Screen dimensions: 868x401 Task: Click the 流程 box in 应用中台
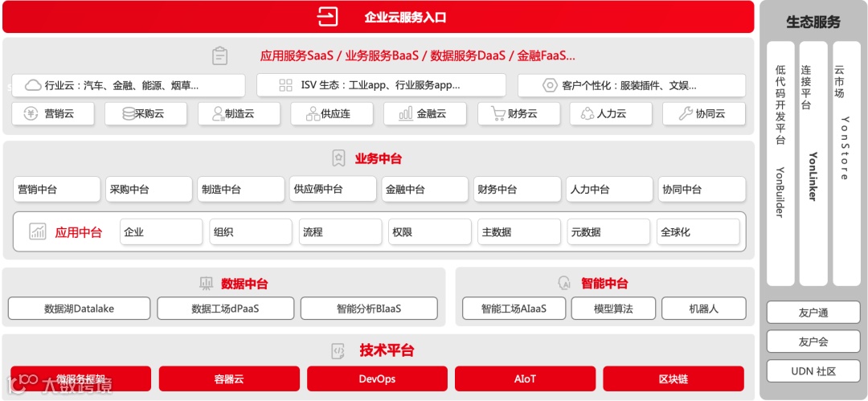341,232
